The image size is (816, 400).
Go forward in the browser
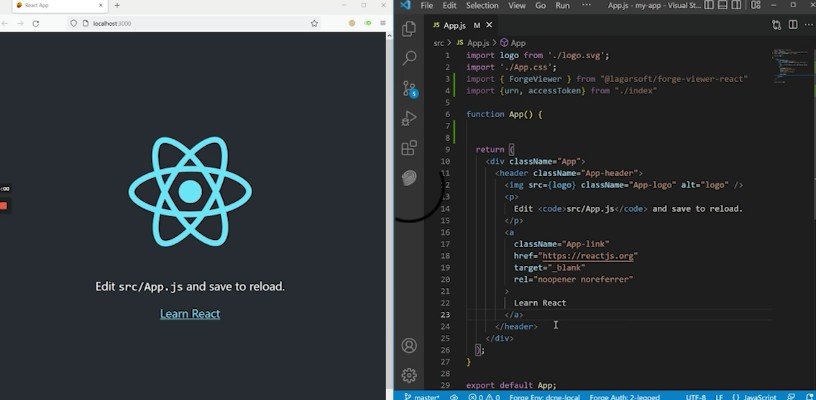[20, 23]
